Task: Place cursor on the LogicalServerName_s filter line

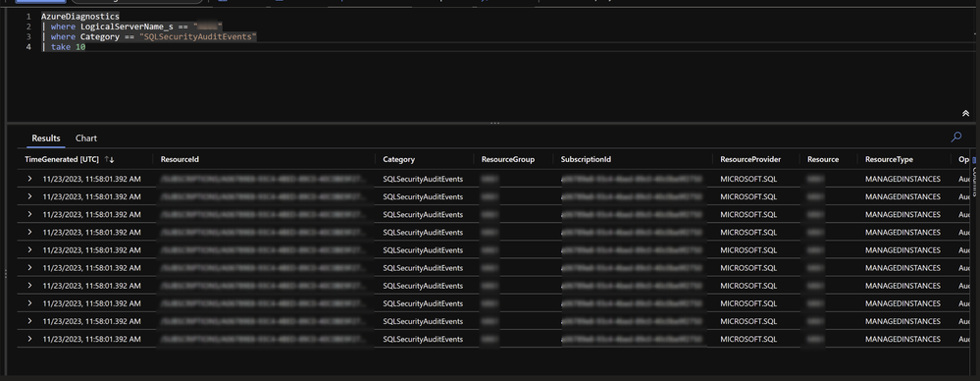Action: 132,27
